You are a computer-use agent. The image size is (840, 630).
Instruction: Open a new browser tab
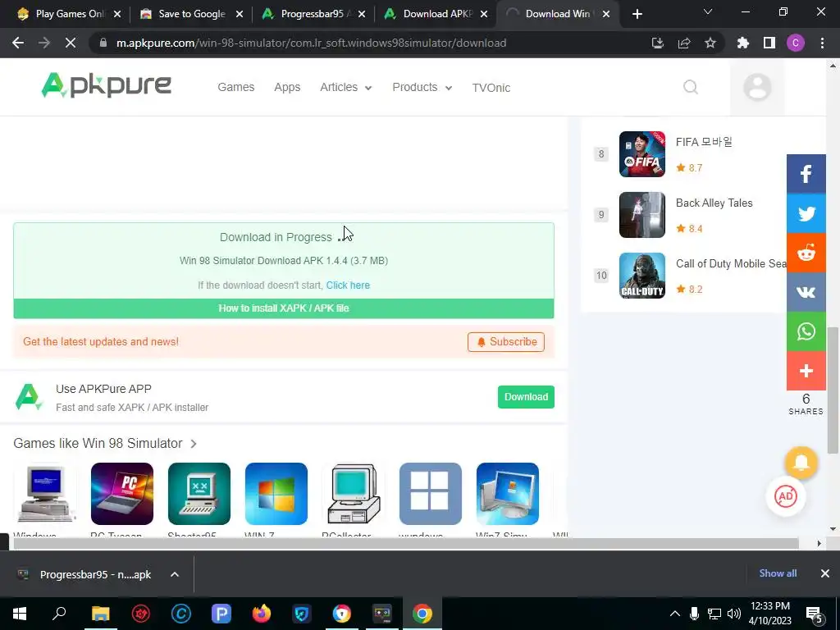click(637, 14)
